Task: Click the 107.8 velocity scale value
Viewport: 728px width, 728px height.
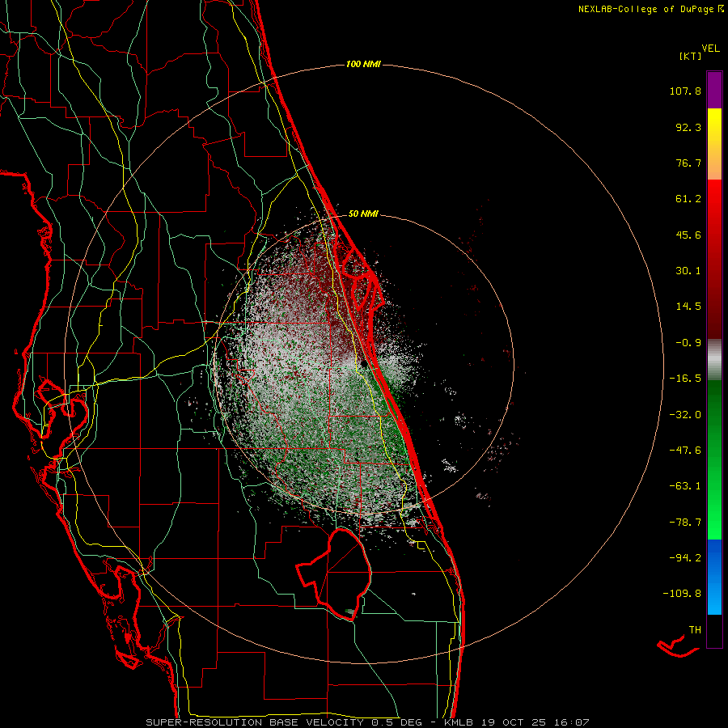Action: point(685,91)
